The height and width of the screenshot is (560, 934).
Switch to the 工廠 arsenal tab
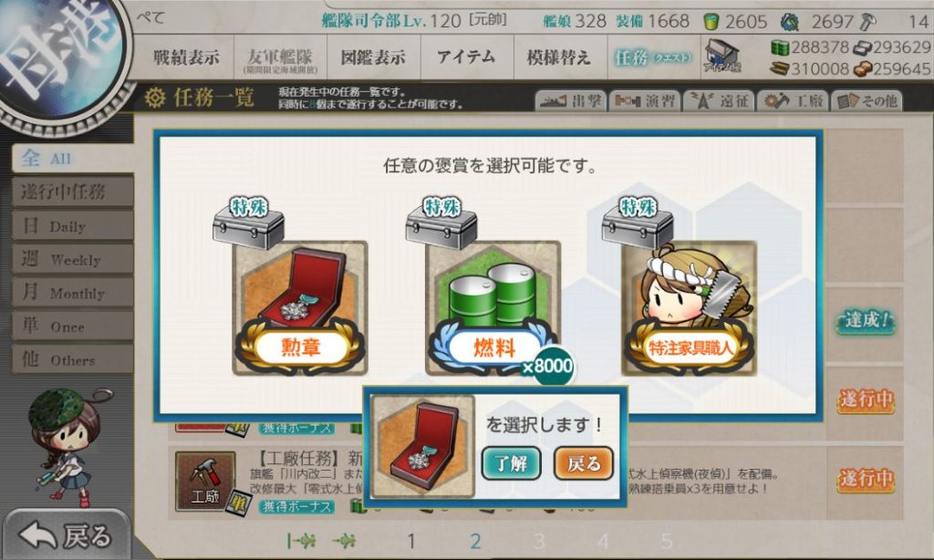pos(793,101)
